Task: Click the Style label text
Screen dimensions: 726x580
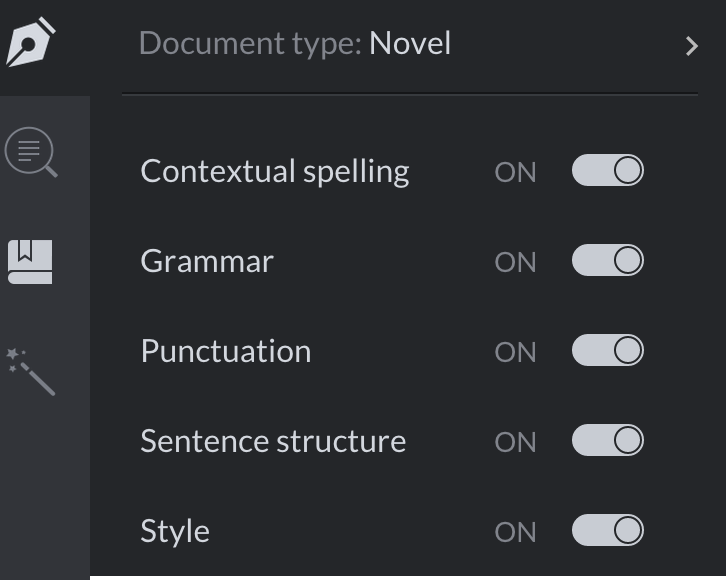Action: tap(175, 532)
